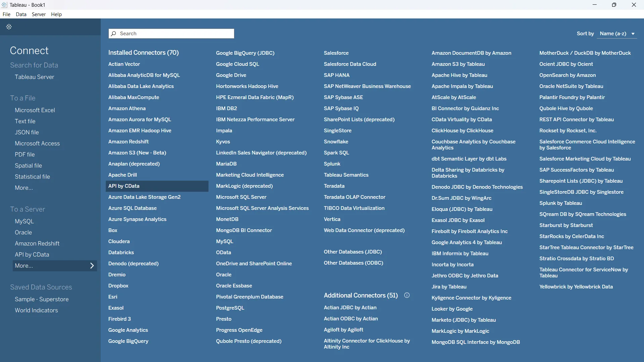
Task: Select Looker by Google connector
Action: pos(452,309)
